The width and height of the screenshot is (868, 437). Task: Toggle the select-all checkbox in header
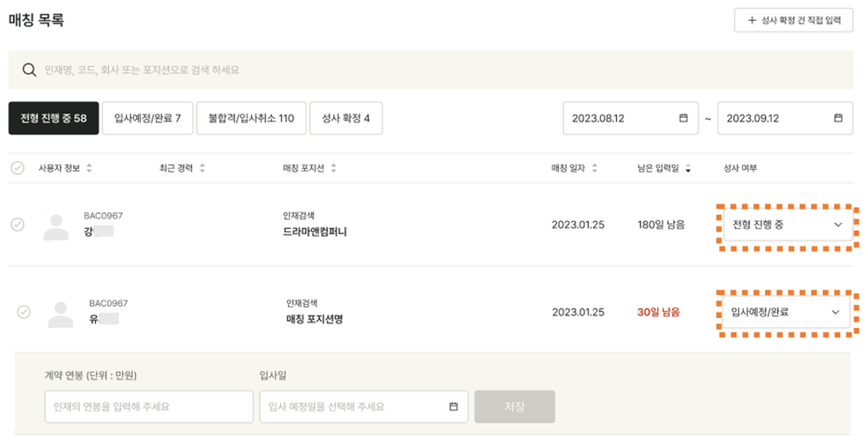18,168
